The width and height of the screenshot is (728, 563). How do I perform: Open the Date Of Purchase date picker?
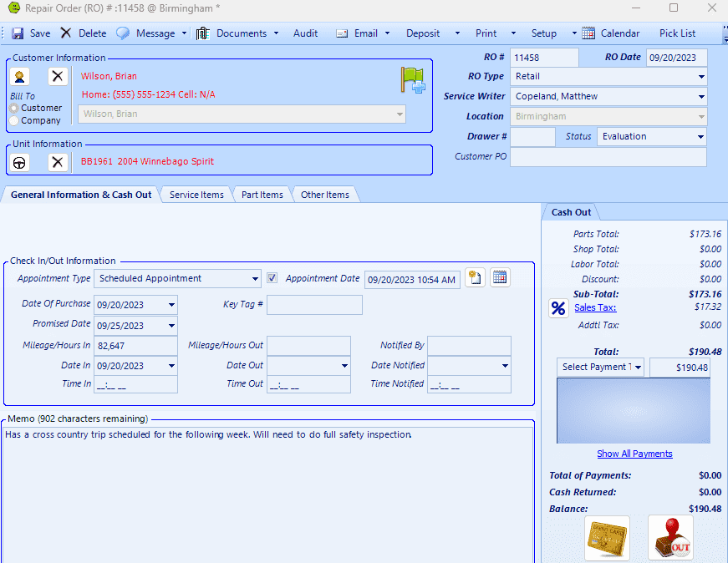[x=171, y=305]
